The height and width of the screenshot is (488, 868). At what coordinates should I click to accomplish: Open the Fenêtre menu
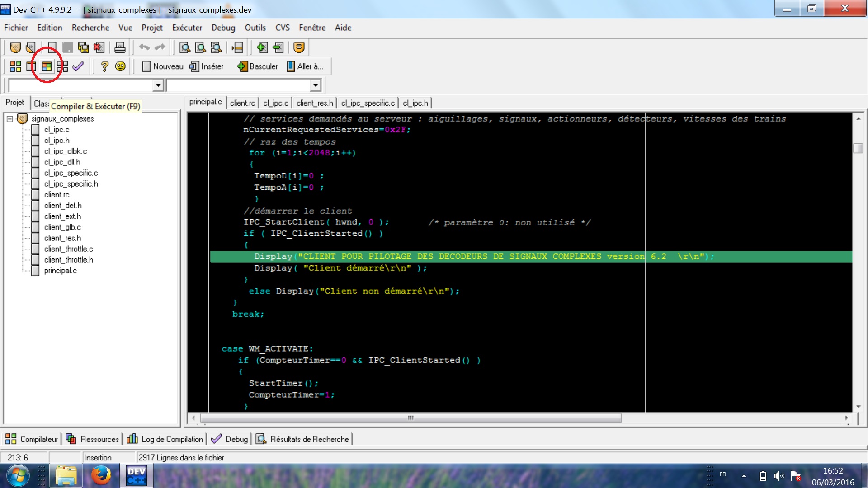(x=312, y=28)
